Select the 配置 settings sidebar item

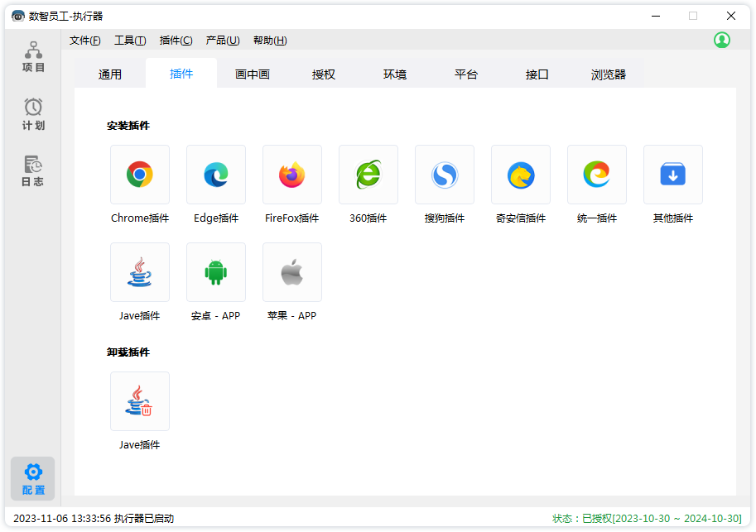pyautogui.click(x=33, y=478)
